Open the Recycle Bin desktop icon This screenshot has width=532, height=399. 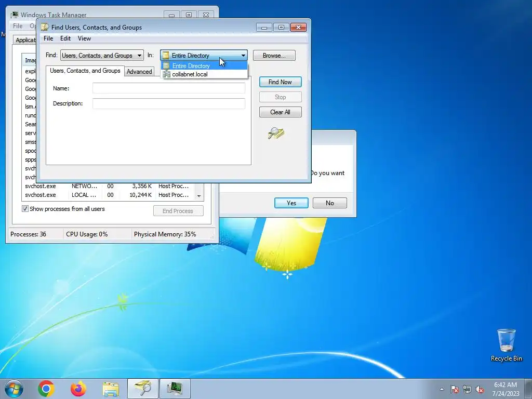(x=506, y=345)
